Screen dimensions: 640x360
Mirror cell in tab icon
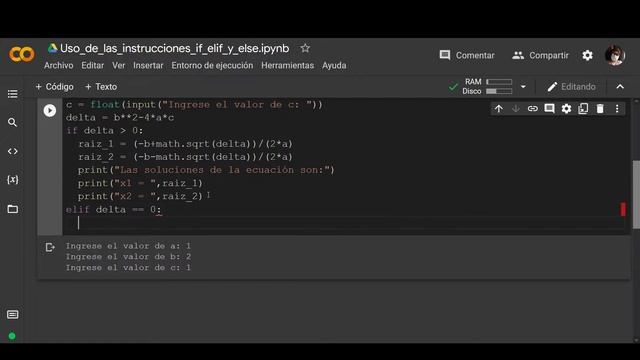click(x=583, y=109)
